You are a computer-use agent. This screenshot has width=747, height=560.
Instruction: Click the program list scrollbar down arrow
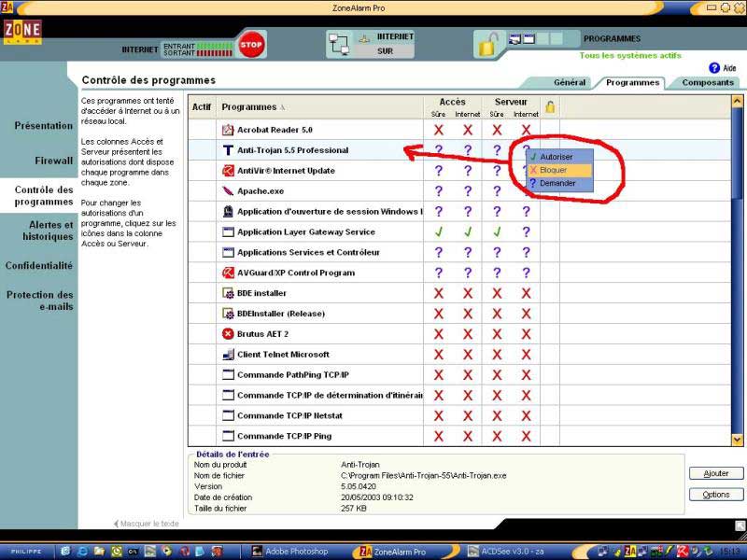[737, 440]
